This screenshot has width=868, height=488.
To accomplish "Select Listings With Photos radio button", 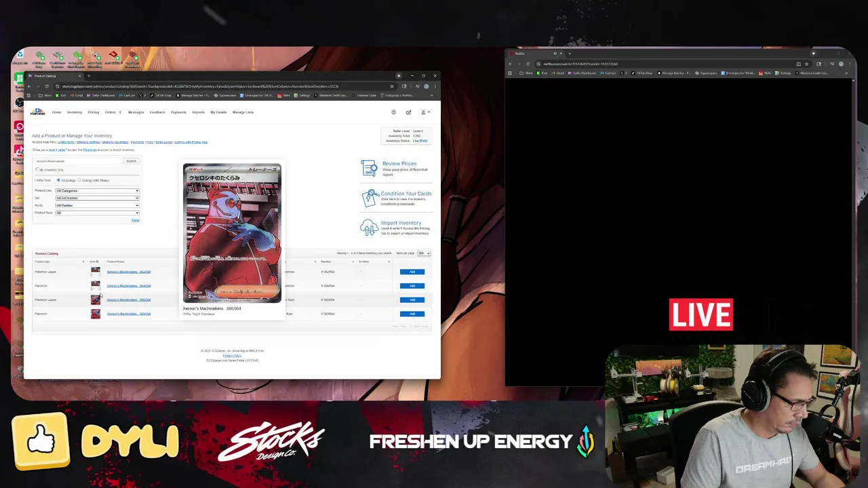I will [x=79, y=180].
